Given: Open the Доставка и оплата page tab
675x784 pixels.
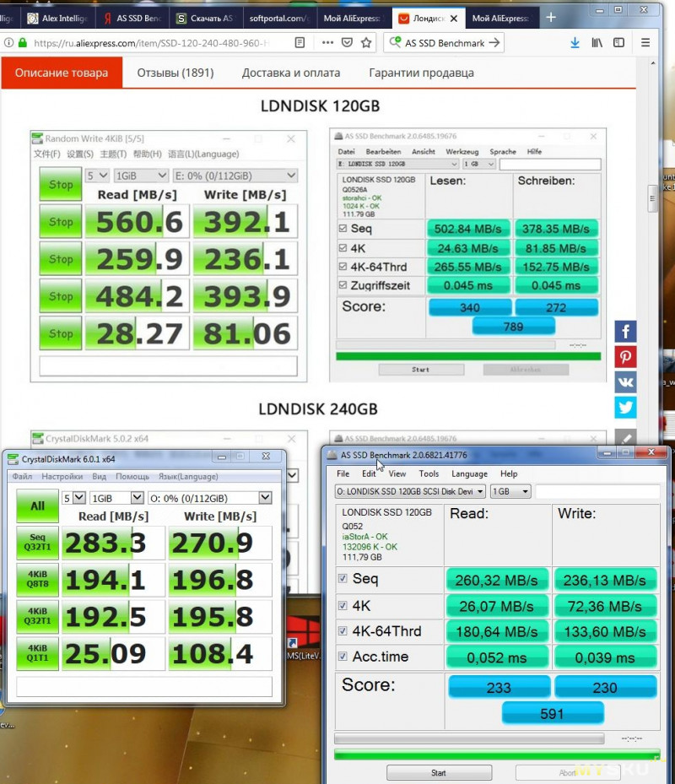Looking at the screenshot, I should (291, 73).
